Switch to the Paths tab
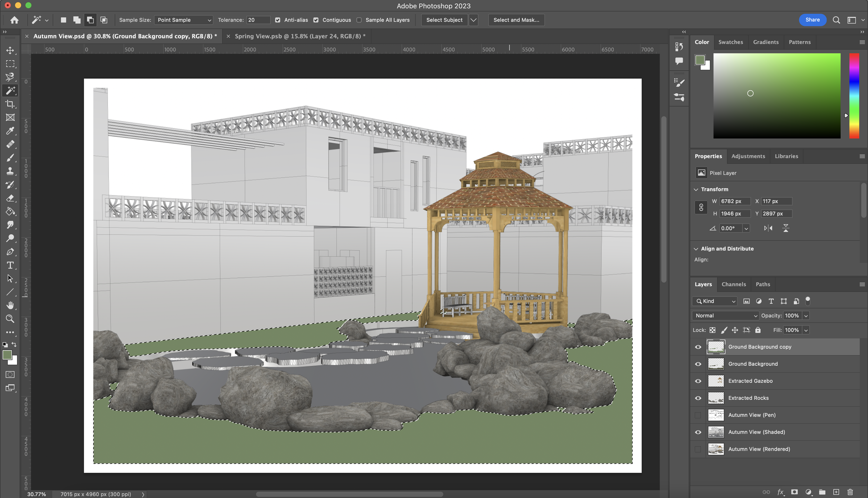 click(763, 284)
